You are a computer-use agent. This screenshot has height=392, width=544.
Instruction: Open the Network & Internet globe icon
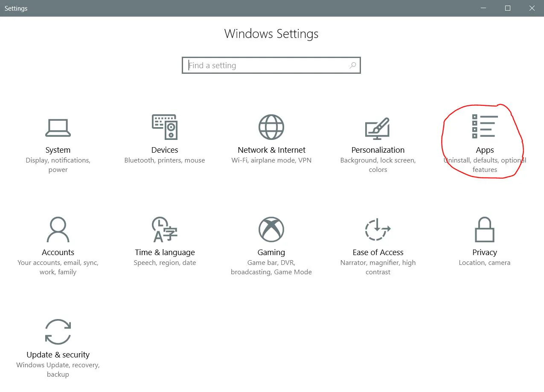tap(271, 127)
